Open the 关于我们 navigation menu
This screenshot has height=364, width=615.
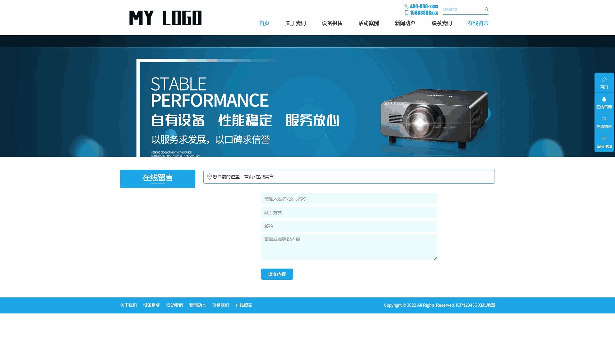tap(296, 23)
